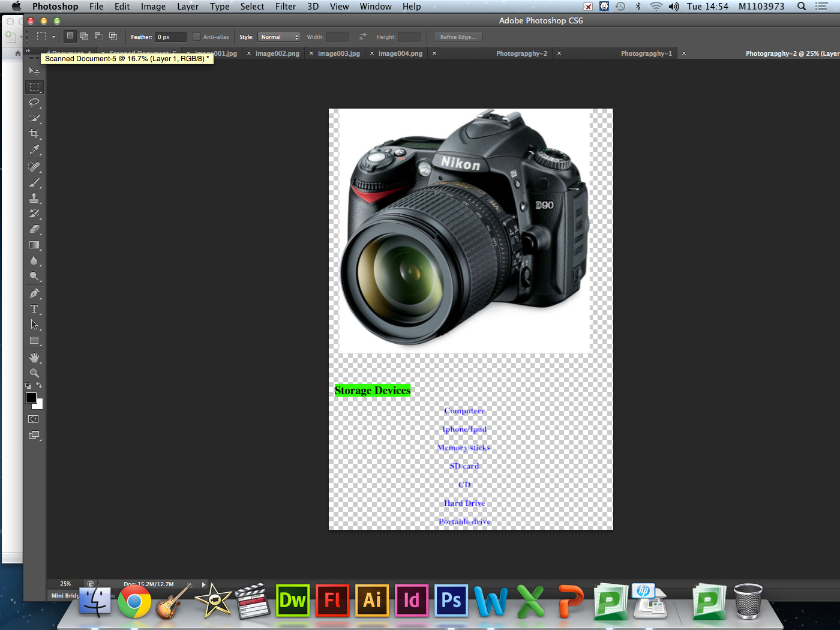This screenshot has width=840, height=630.
Task: Open Illustrator from the dock
Action: tap(372, 600)
